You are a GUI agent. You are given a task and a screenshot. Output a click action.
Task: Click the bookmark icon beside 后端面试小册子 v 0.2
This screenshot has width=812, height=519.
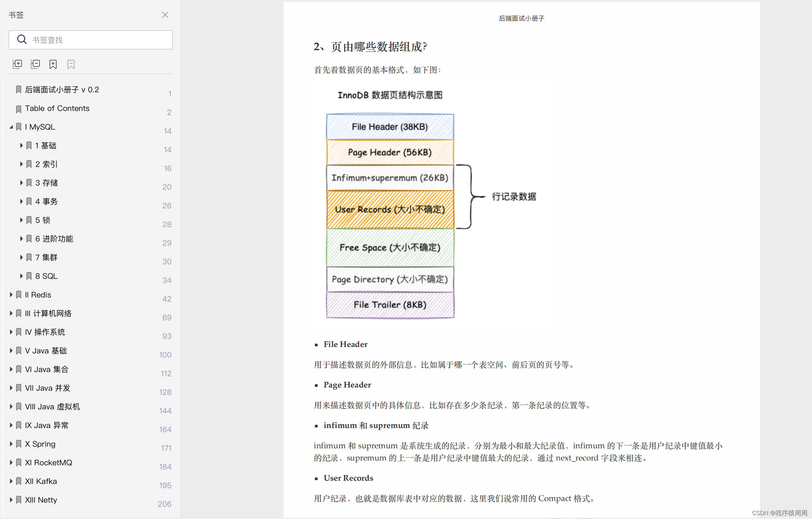19,90
